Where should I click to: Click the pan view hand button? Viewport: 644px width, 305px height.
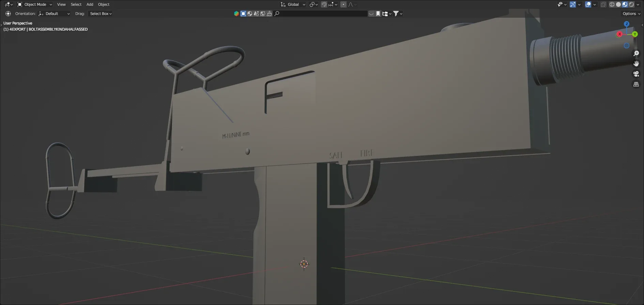(636, 64)
